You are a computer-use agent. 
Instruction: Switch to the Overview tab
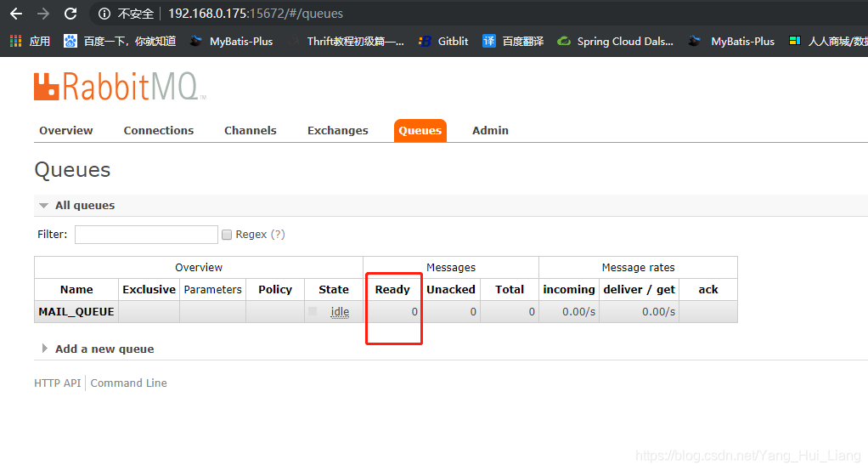pos(66,131)
